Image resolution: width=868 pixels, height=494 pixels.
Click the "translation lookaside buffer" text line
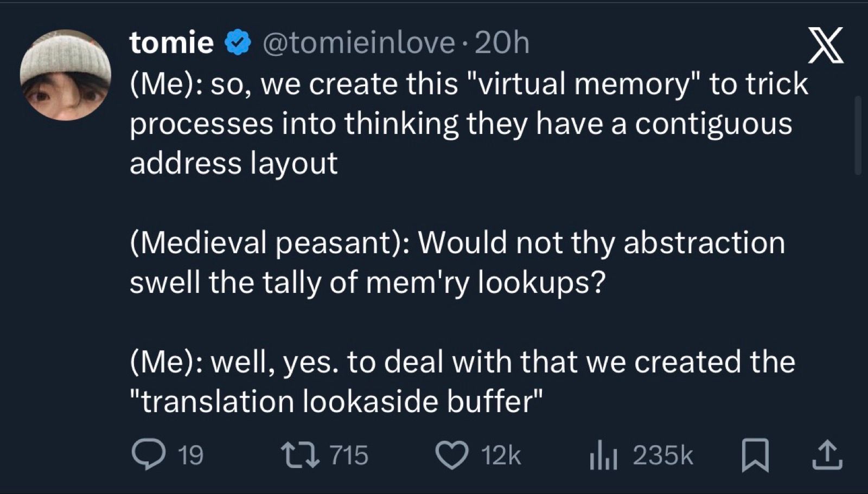click(336, 402)
